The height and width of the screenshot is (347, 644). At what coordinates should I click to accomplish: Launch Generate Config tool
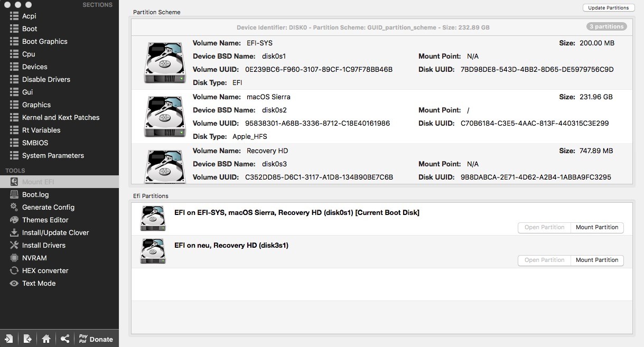59,207
